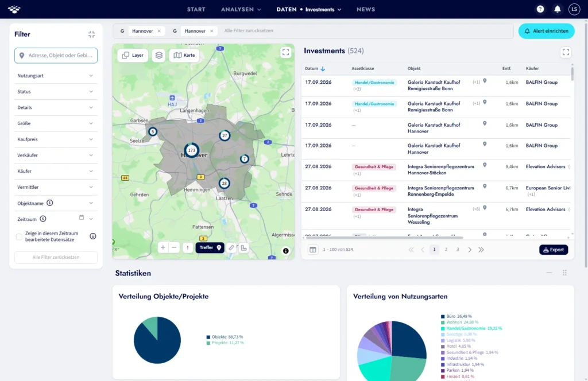Collapse the Filter panel with the shrink icon
Screen dimensions: 588x381
(91, 34)
